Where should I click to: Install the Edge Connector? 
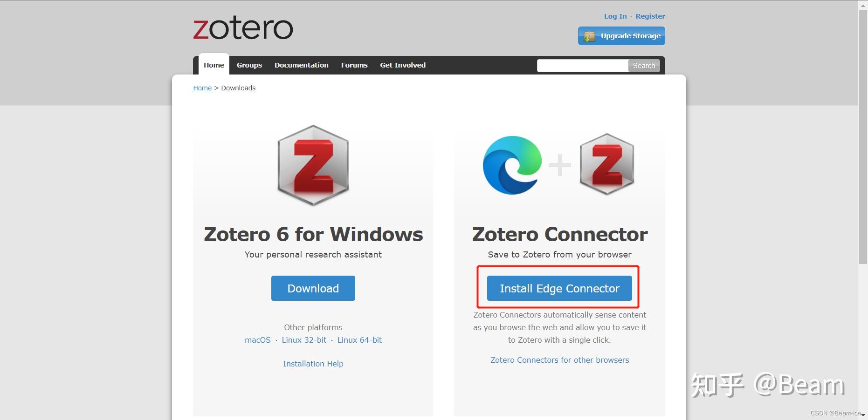click(x=559, y=288)
